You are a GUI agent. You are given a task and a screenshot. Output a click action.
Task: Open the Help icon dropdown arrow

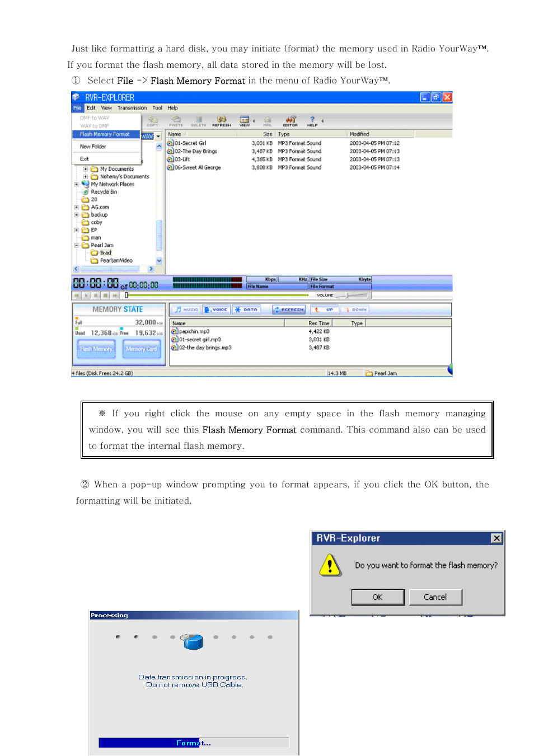tap(322, 121)
